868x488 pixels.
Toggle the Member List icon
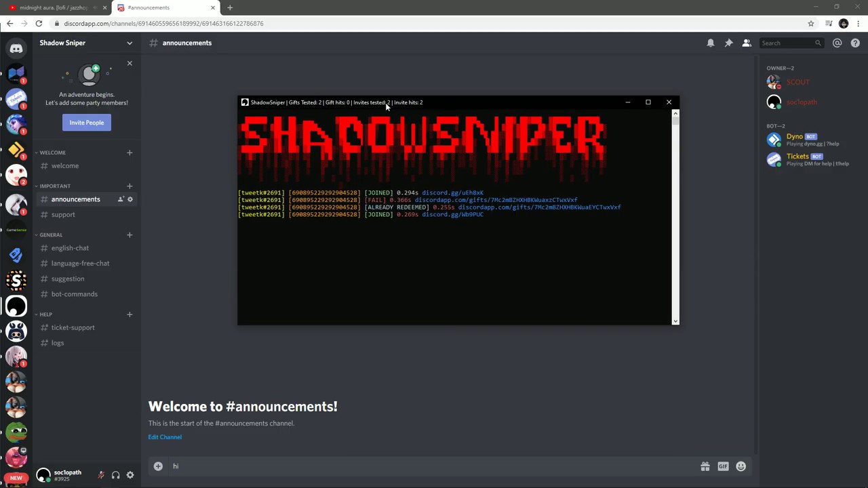click(747, 43)
